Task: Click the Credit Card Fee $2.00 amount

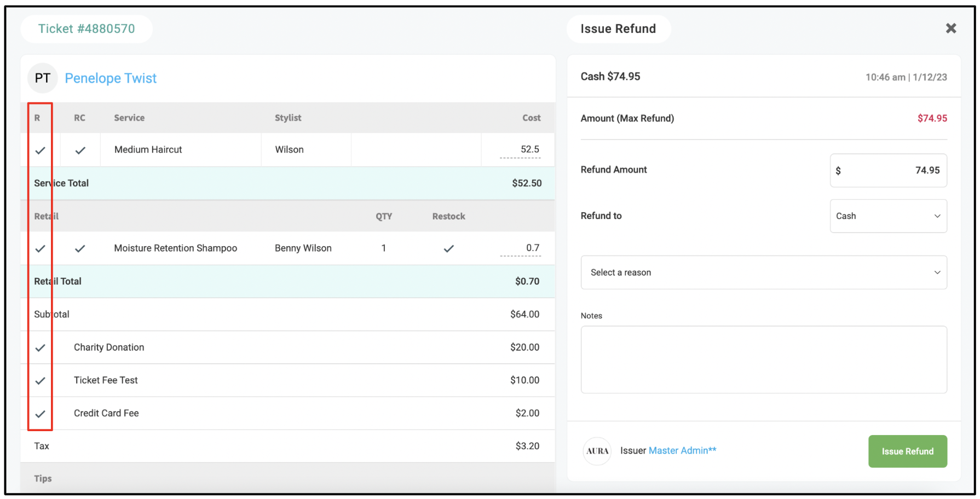Action: 527,413
